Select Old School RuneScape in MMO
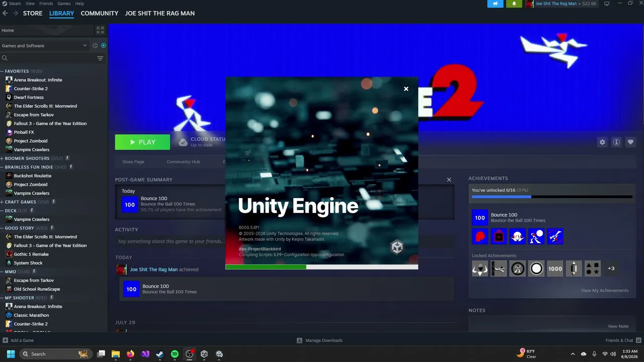Viewport: 644px width, 362px height. tap(37, 289)
